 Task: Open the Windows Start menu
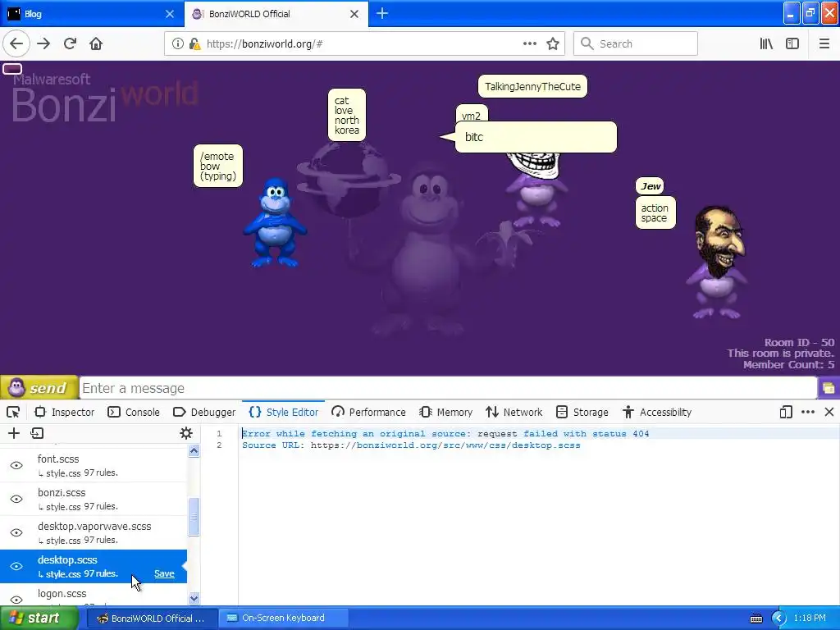coord(39,619)
